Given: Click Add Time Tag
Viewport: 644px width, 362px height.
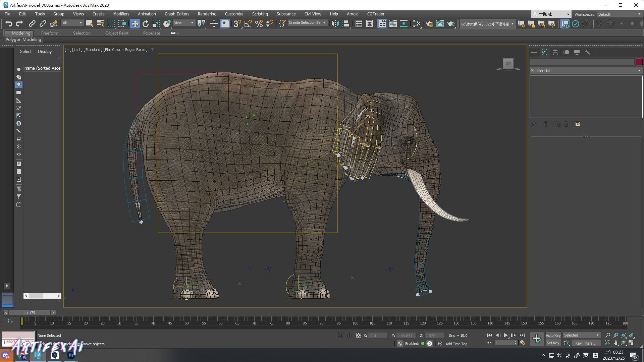Looking at the screenshot, I should coord(456,344).
